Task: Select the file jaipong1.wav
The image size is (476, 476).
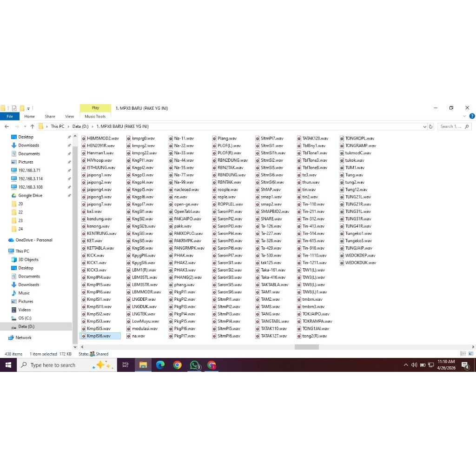Action: point(99,175)
